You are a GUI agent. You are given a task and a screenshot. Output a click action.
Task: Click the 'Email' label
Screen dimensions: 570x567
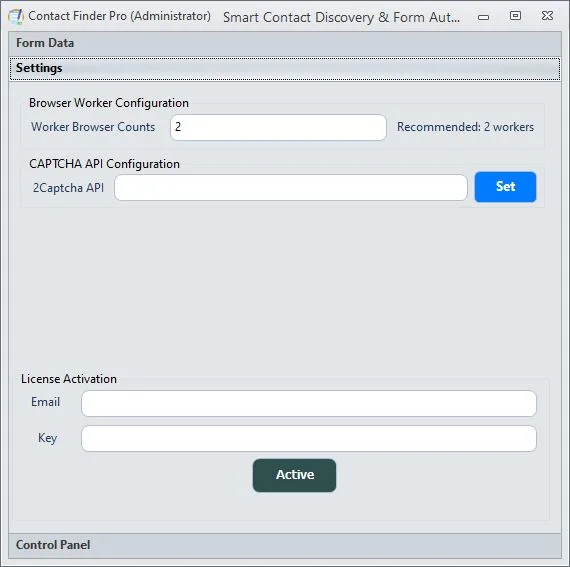pos(45,402)
